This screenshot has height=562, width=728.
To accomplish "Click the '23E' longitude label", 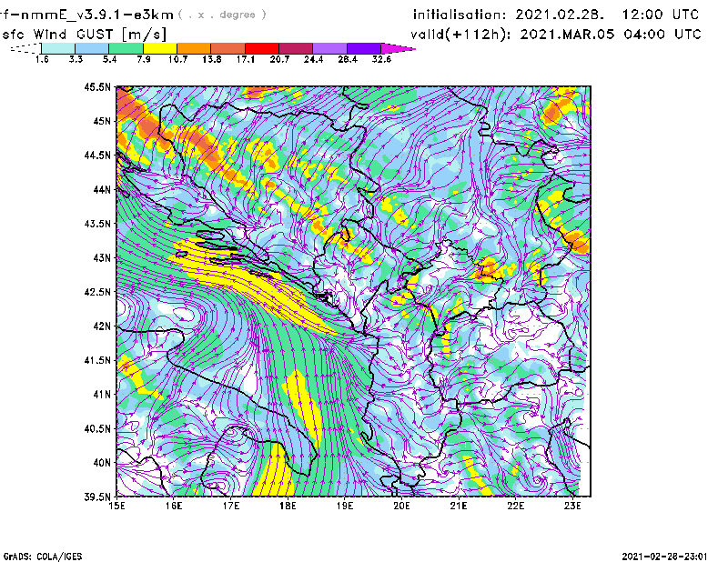I will [x=572, y=506].
